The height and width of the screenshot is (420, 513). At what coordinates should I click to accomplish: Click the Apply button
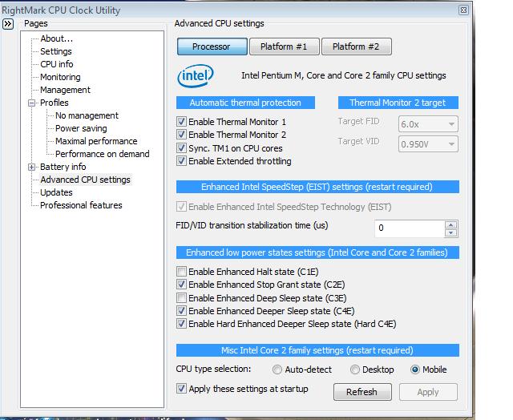pyautogui.click(x=428, y=391)
